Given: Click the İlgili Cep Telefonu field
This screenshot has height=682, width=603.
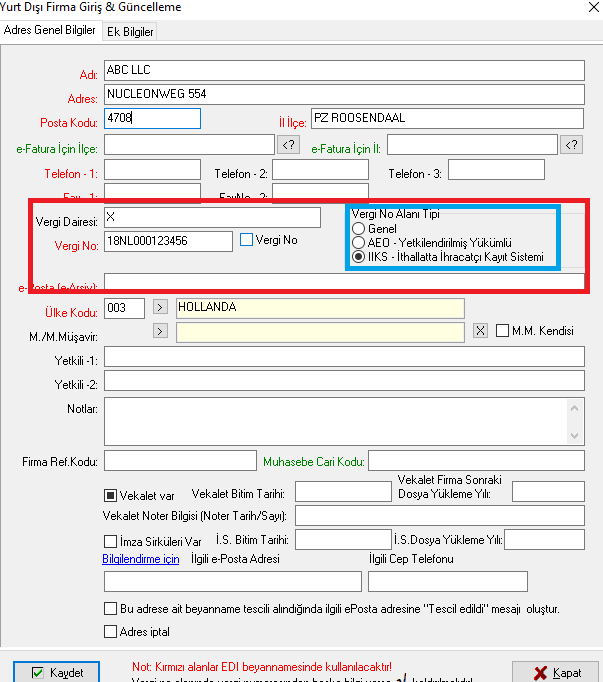Looking at the screenshot, I should [448, 582].
